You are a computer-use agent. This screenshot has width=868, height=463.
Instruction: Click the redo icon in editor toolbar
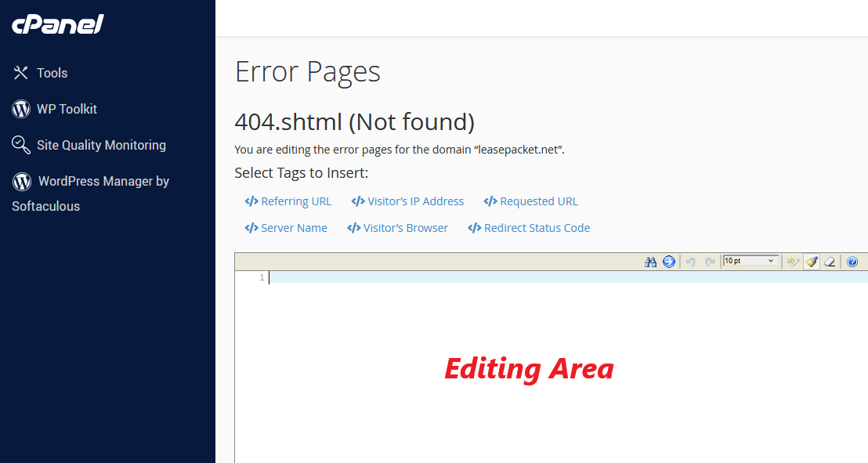[x=710, y=262]
